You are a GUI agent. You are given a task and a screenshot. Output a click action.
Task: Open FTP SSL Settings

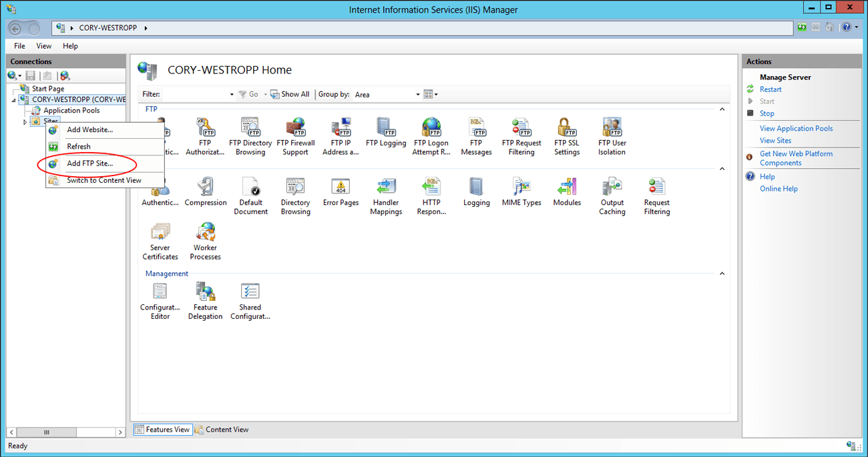(x=566, y=137)
